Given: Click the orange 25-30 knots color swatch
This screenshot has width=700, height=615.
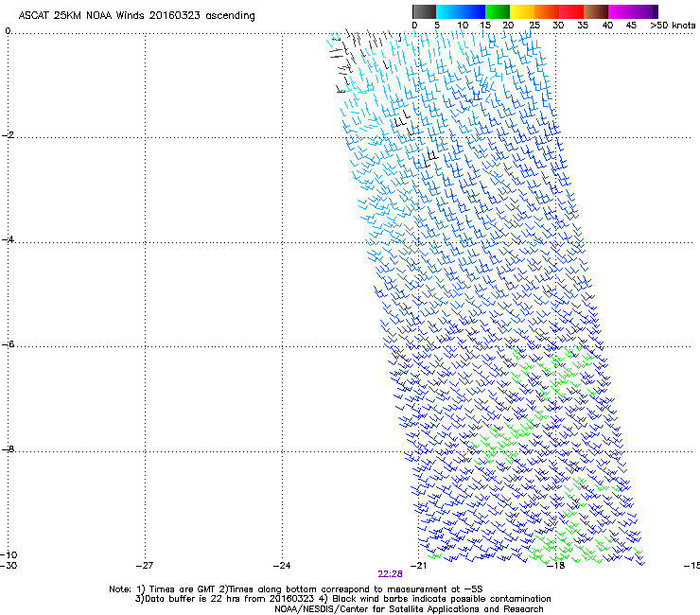Looking at the screenshot, I should pos(547,11).
